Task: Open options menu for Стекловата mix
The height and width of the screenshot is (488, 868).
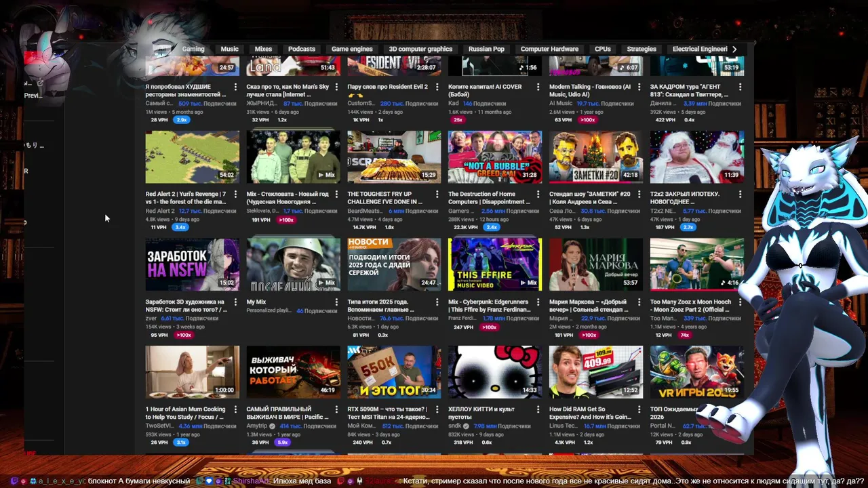Action: (x=336, y=195)
